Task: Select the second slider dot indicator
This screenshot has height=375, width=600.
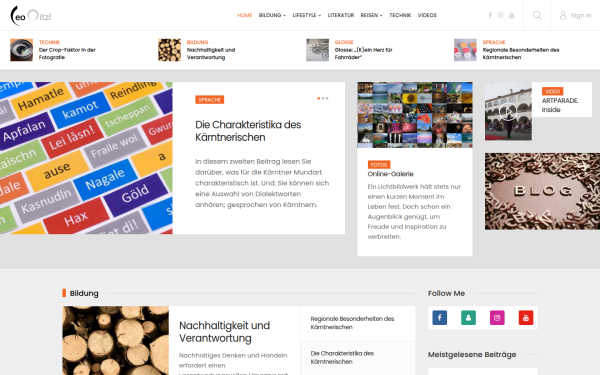Action: point(323,98)
